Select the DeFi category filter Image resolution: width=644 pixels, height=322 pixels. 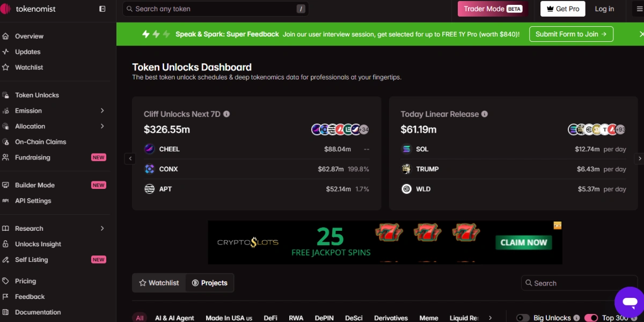click(270, 318)
